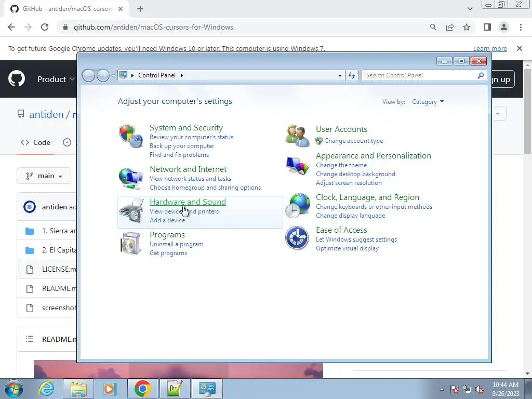Screen dimensions: 532x399
Task: Click Change desktop background
Action: pos(355,174)
